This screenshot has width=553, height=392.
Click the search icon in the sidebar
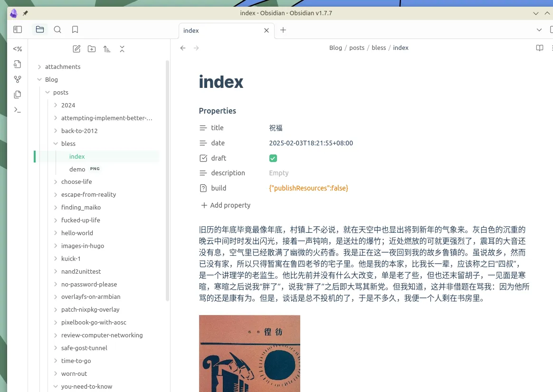click(57, 29)
